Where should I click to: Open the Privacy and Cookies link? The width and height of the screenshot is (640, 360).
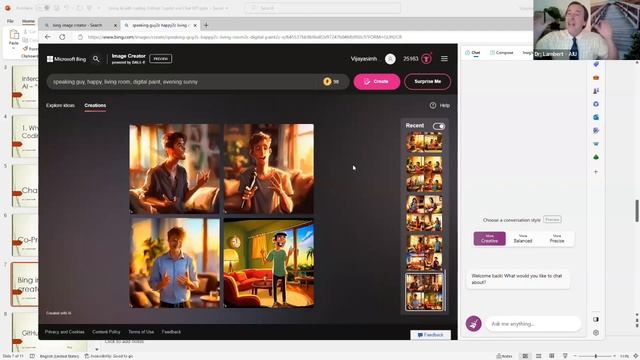coord(64,332)
